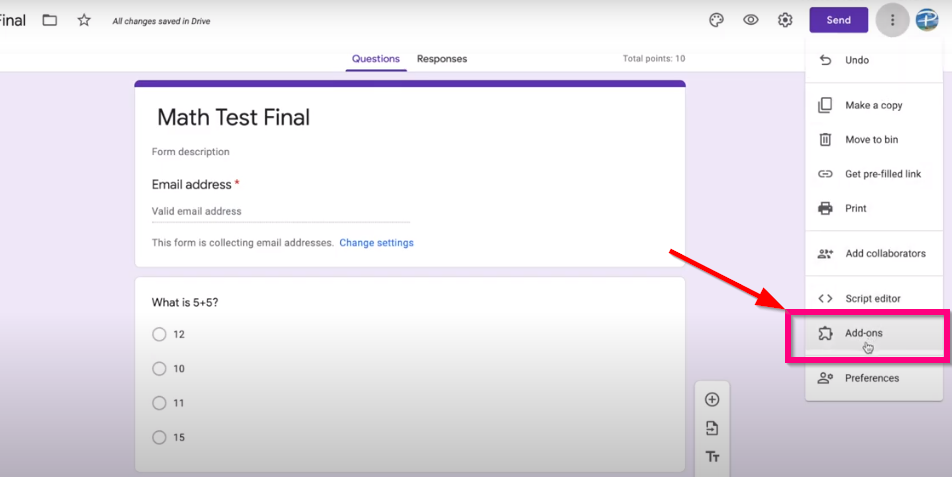Open the customize theme palette icon

pyautogui.click(x=716, y=20)
